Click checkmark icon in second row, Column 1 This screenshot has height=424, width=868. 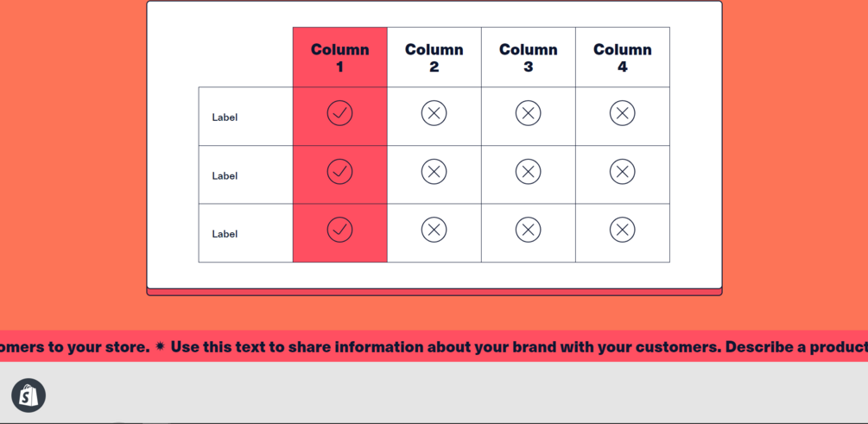339,172
